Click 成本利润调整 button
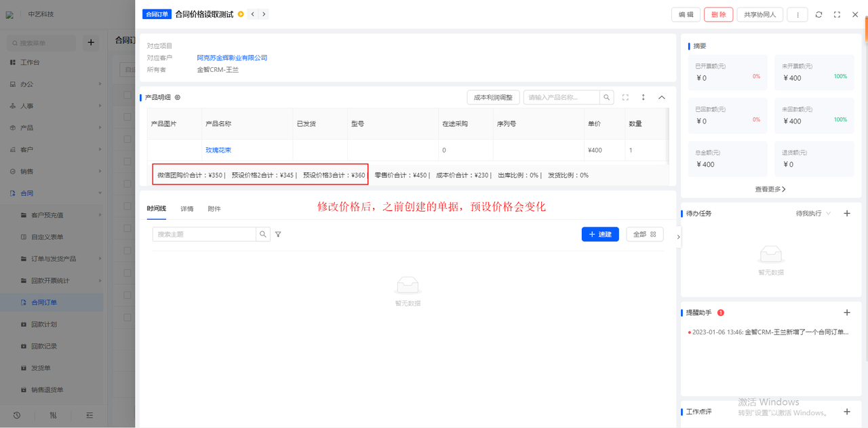The width and height of the screenshot is (868, 428). point(493,98)
